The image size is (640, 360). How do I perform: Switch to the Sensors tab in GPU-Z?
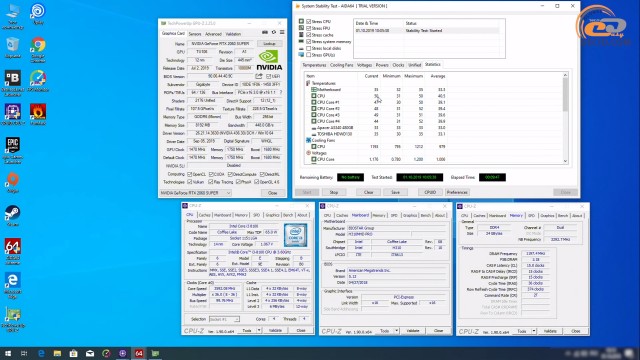click(x=195, y=34)
